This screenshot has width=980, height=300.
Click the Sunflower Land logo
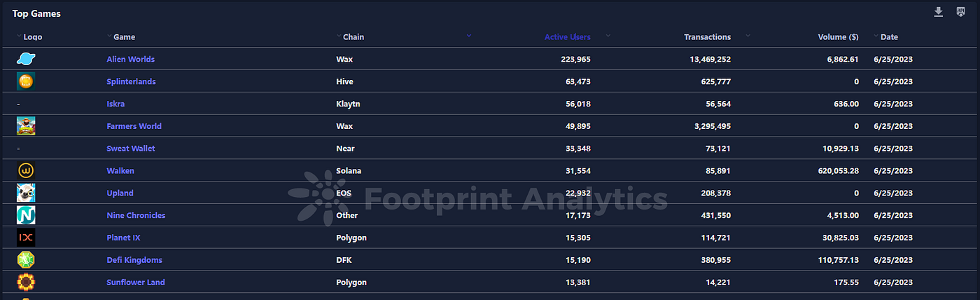tap(26, 282)
